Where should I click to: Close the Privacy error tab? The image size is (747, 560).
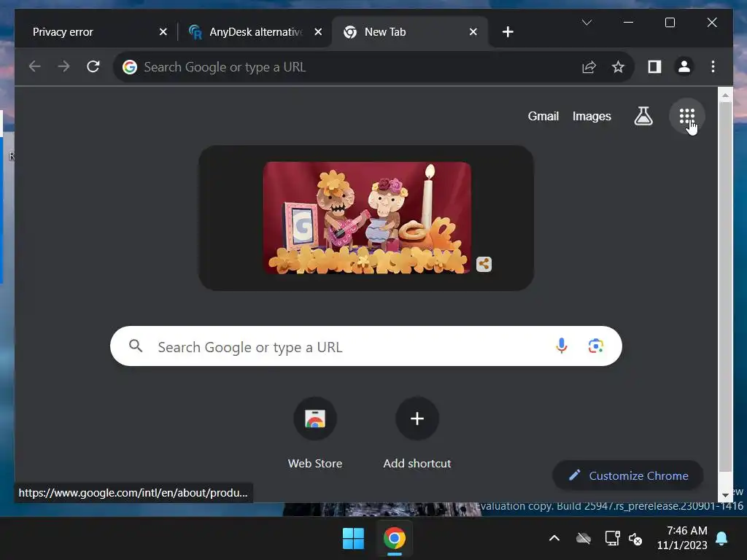coord(163,32)
